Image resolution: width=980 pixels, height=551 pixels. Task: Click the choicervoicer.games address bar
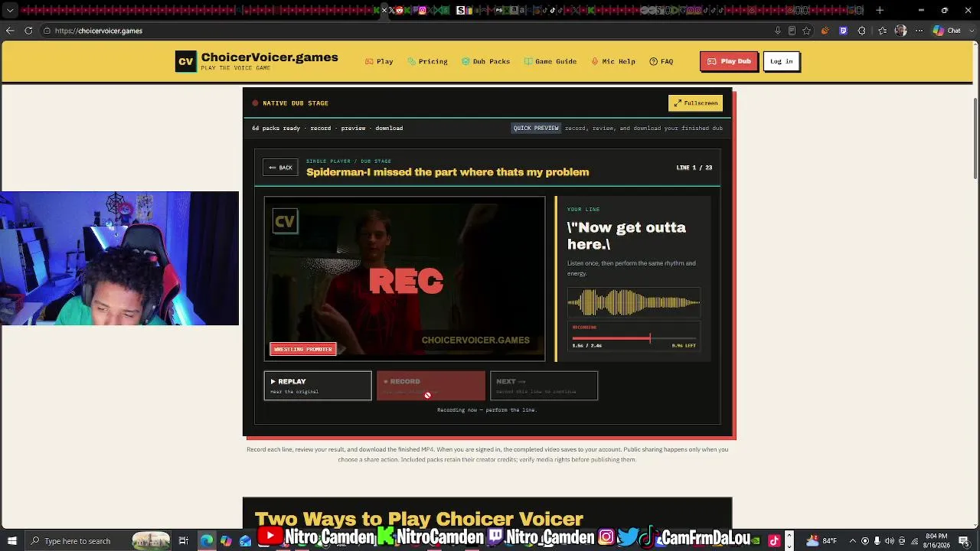click(x=406, y=31)
